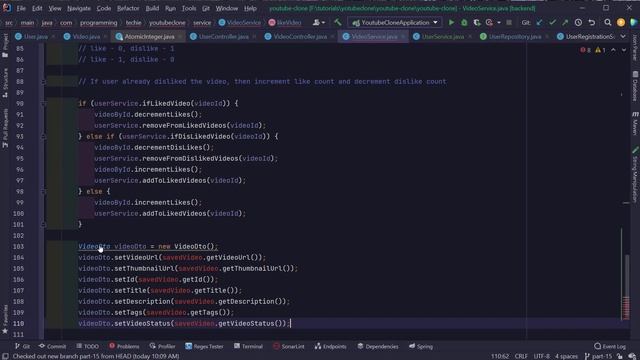
Task: Close the VideoService.java tab
Action: tap(403, 37)
